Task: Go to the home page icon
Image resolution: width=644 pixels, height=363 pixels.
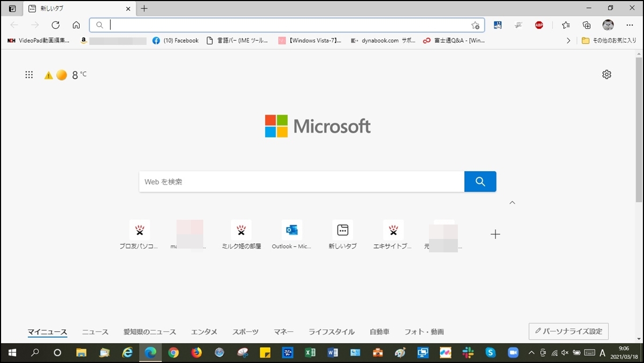Action: pyautogui.click(x=76, y=25)
